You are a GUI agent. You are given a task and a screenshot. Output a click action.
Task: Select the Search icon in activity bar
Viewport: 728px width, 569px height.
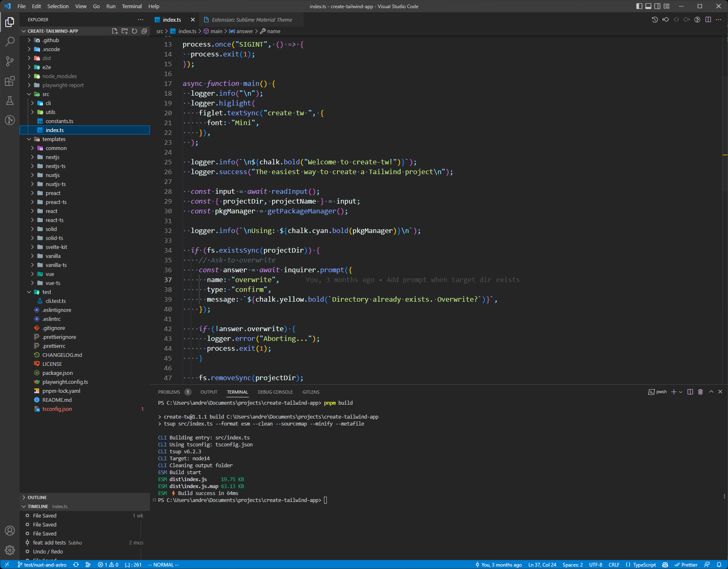point(10,41)
